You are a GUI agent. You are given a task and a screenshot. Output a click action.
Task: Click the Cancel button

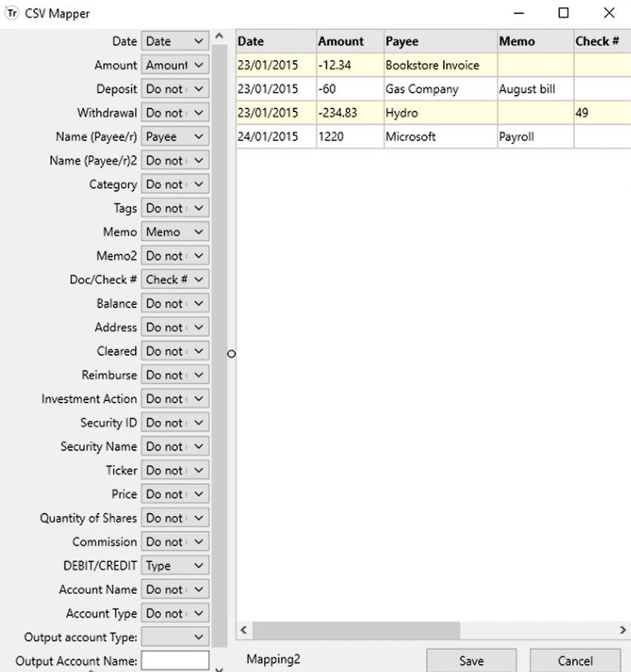575,660
